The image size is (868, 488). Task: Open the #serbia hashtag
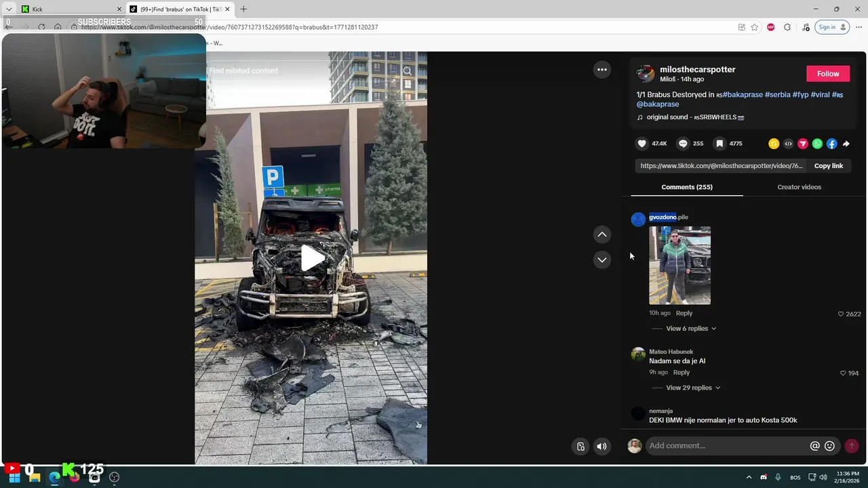[x=778, y=95]
